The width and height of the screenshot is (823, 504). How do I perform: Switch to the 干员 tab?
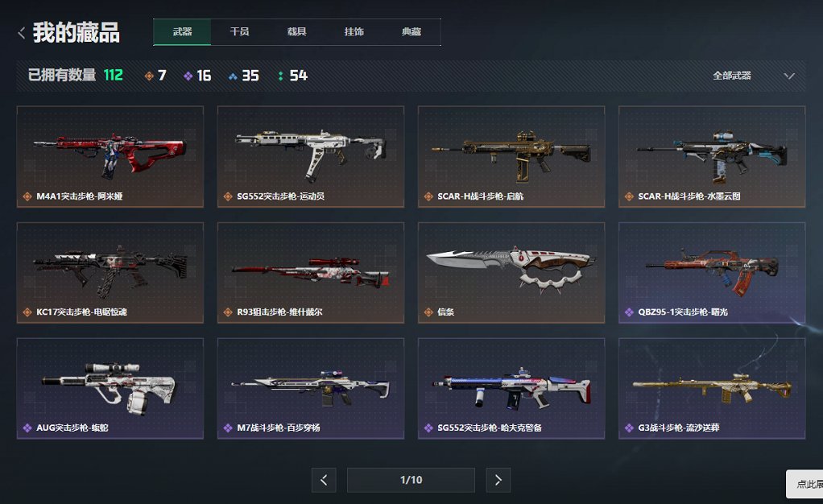click(239, 32)
